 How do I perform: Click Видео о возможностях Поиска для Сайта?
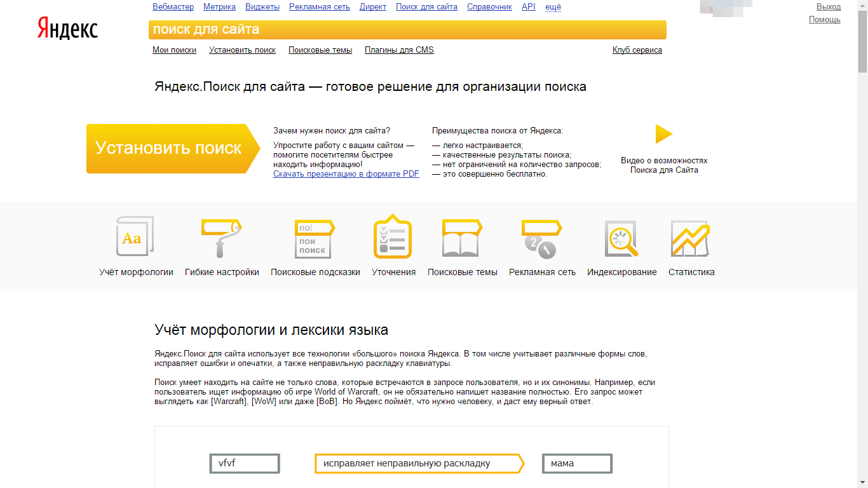click(664, 165)
